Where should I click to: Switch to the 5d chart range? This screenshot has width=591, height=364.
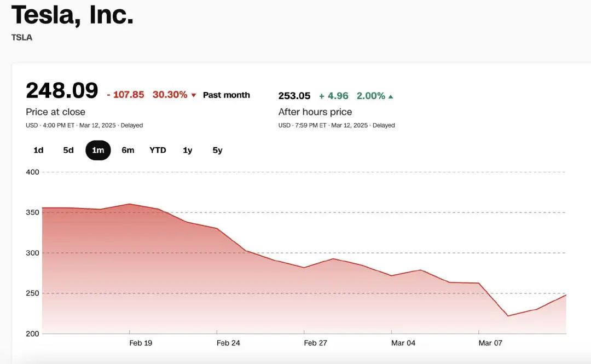pyautogui.click(x=68, y=150)
